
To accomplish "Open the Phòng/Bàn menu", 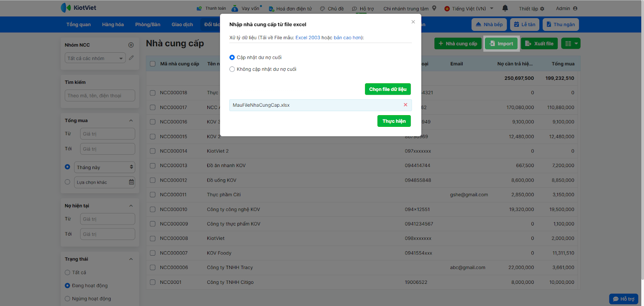I will 148,25.
